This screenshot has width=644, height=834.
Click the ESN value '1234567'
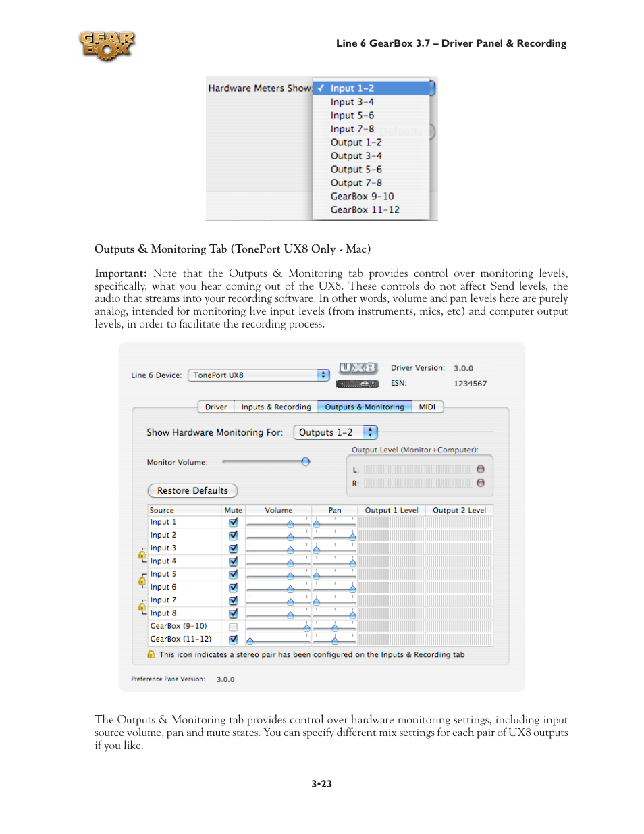470,384
